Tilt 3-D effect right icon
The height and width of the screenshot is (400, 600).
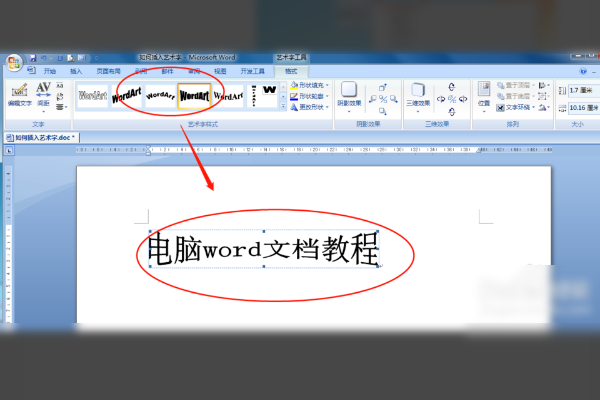coord(463,100)
